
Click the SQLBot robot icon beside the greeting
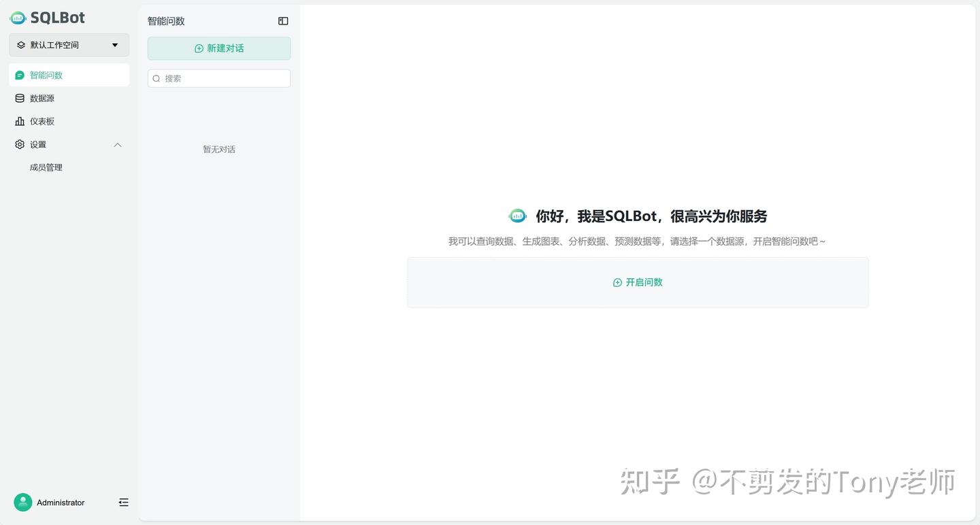click(x=517, y=216)
